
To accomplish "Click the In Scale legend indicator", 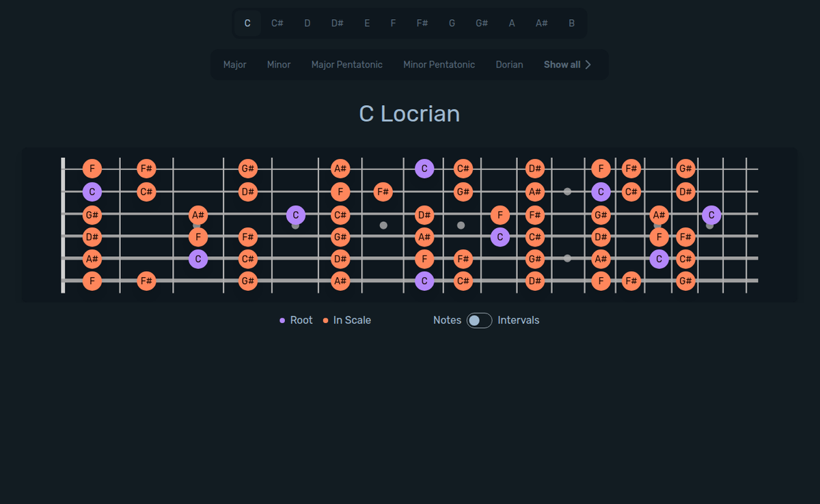I will coord(325,320).
